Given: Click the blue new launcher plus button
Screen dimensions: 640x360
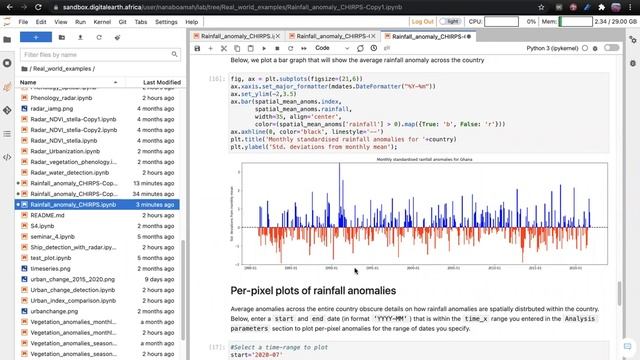Looking at the screenshot, I should (36, 37).
